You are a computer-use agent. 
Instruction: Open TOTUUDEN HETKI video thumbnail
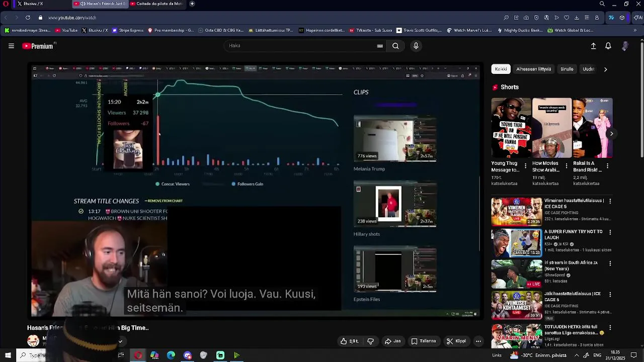(x=517, y=336)
